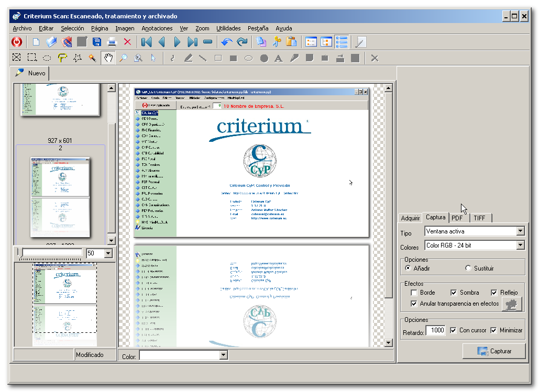Open the Tipo Ventana activa dropdown
This screenshot has width=539, height=392.
[521, 231]
